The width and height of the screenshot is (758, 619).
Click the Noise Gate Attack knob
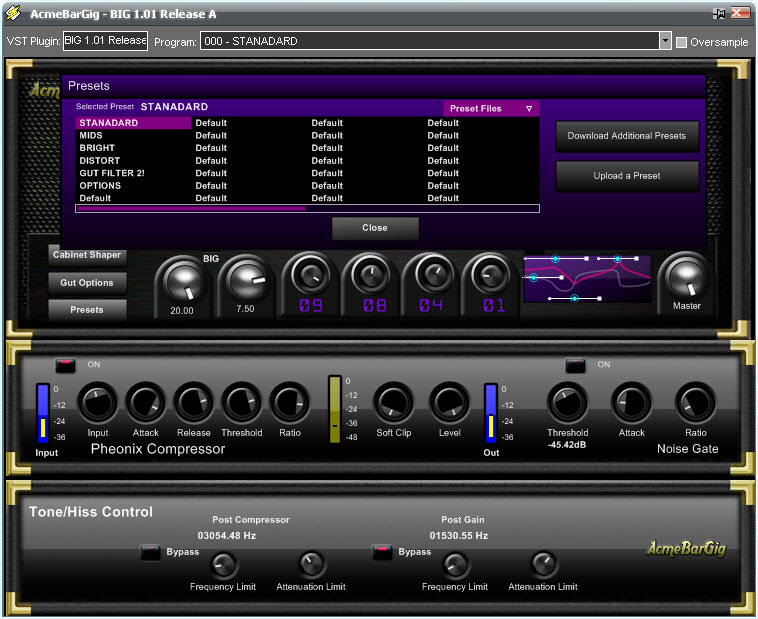631,403
